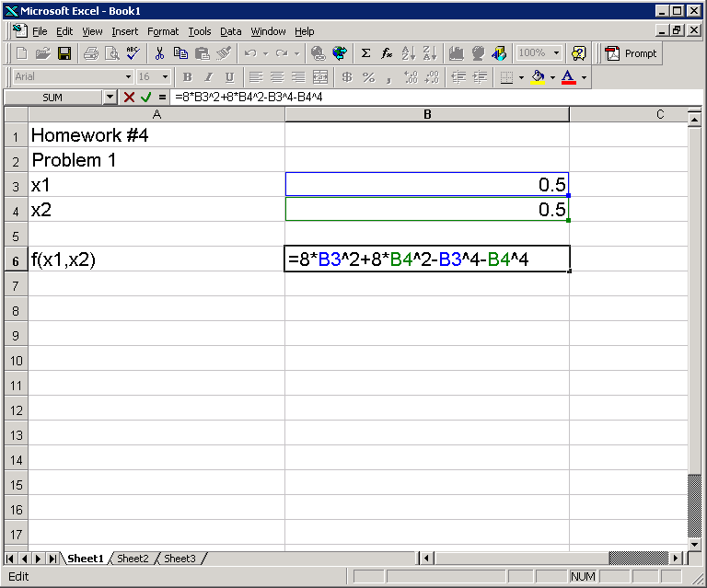Expand the Redo history dropdown arrow
The image size is (707, 588).
[296, 53]
